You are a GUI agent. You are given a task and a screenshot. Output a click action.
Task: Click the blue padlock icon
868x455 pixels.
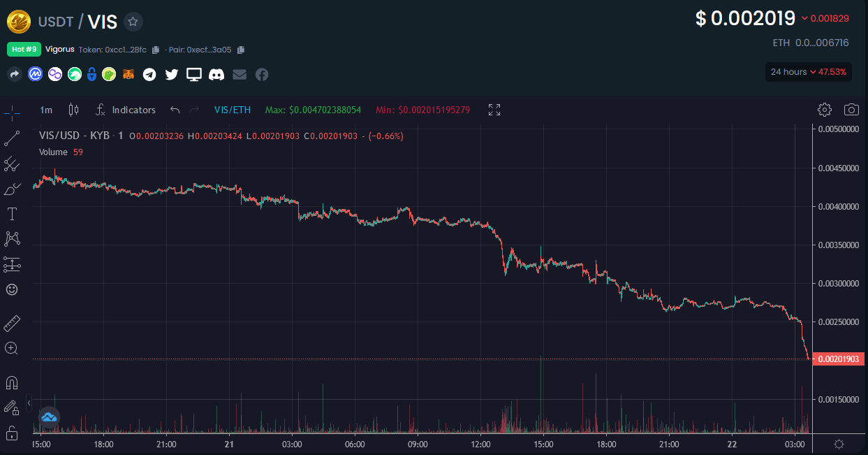point(91,74)
